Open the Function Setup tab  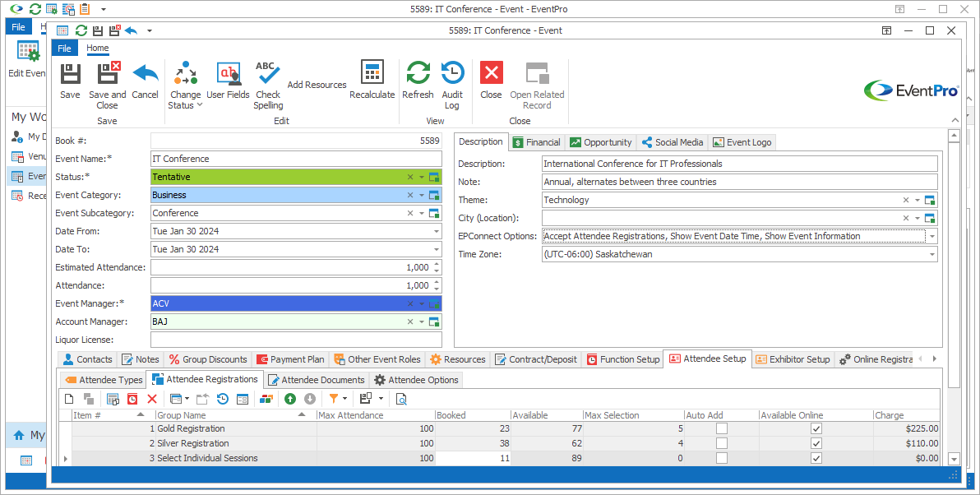622,359
